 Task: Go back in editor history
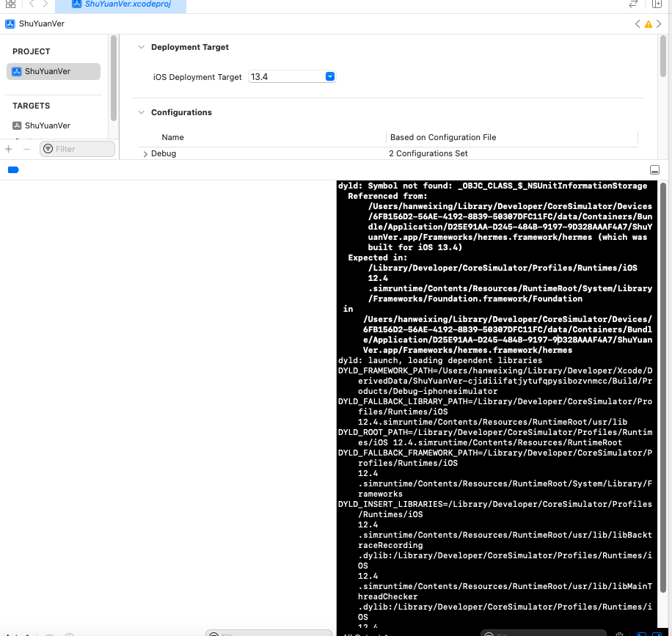(32, 4)
